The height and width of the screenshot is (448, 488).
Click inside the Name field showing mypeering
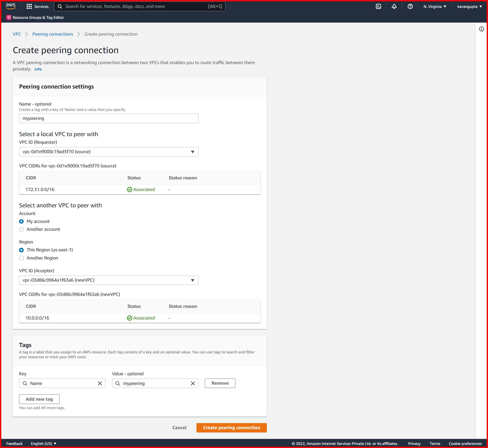coord(109,118)
